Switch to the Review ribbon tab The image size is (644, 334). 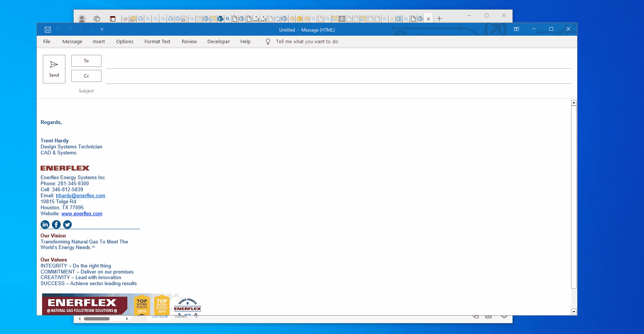pyautogui.click(x=189, y=42)
